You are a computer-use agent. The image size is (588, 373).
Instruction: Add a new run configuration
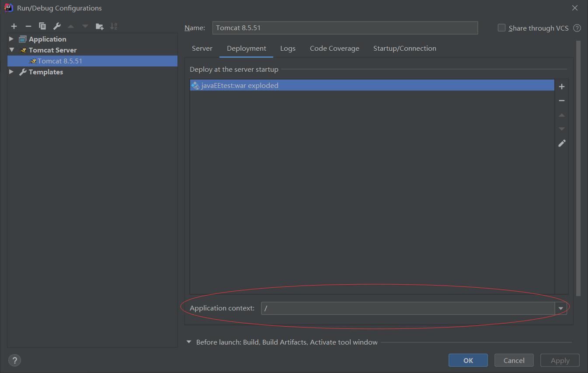tap(14, 26)
